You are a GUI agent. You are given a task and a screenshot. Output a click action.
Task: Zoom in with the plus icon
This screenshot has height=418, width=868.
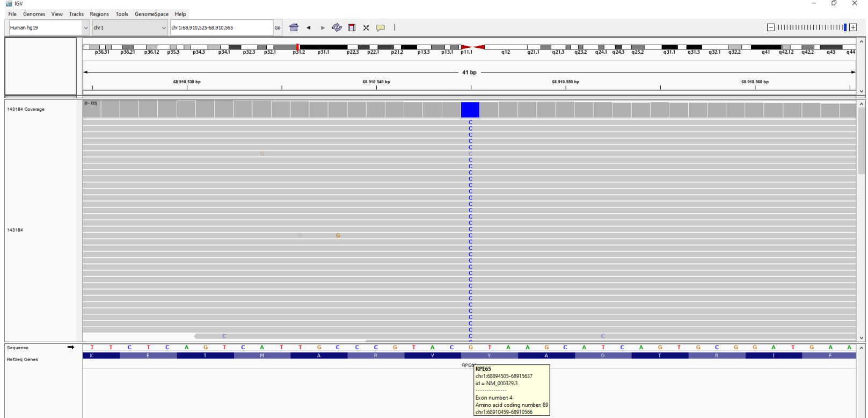(x=852, y=27)
